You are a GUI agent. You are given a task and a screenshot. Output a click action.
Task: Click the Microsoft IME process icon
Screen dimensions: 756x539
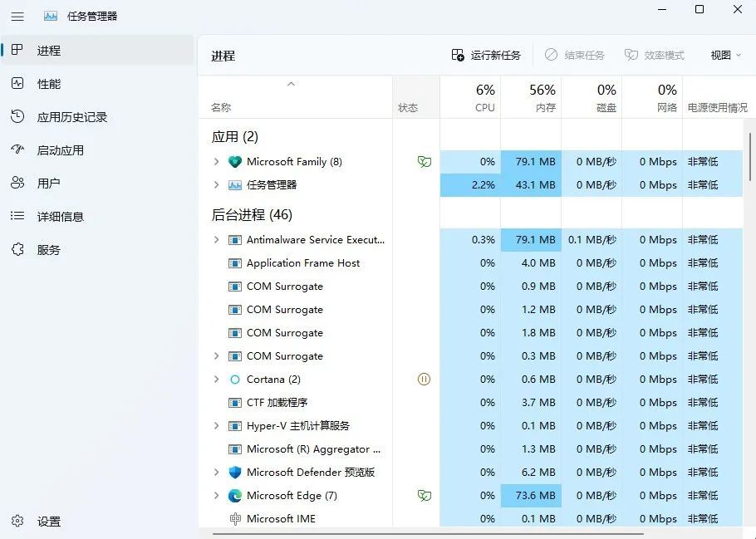point(235,519)
